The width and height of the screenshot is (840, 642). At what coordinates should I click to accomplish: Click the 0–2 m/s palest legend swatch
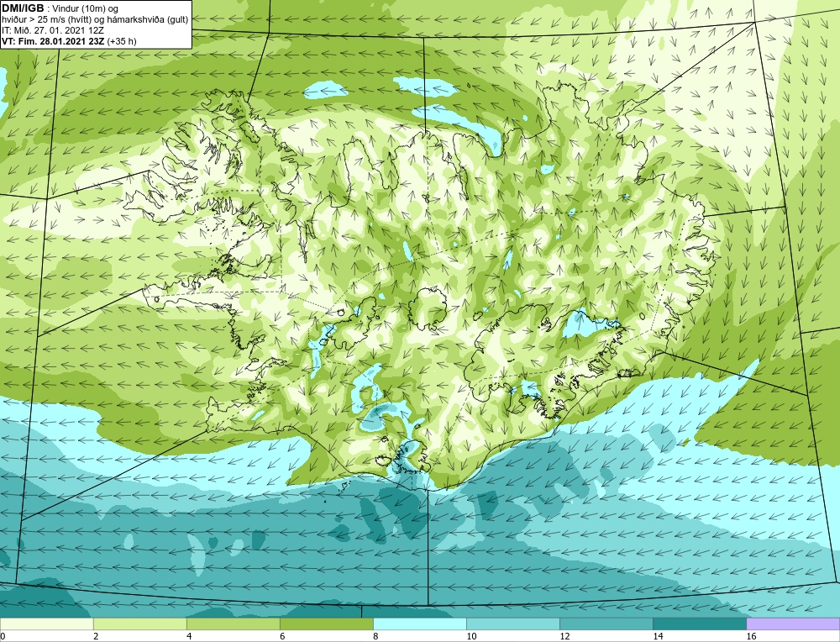pos(46,624)
